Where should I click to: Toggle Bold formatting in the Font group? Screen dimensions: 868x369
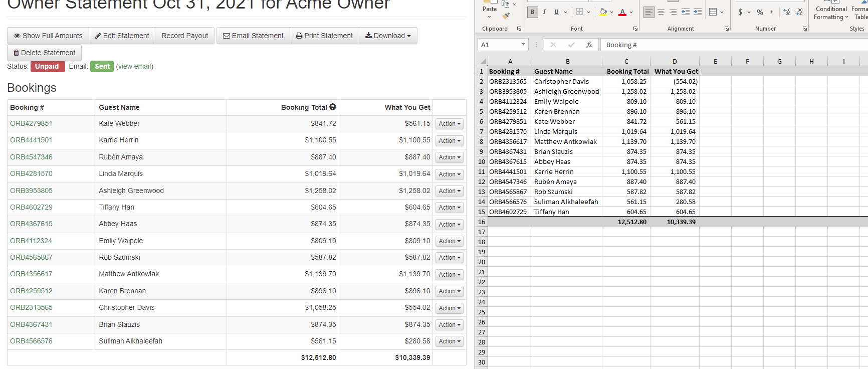click(x=532, y=12)
